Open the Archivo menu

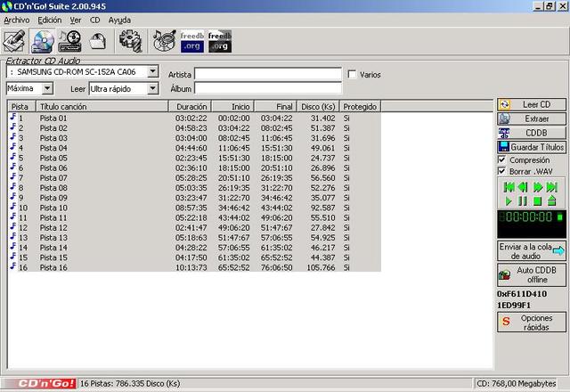pyautogui.click(x=16, y=20)
